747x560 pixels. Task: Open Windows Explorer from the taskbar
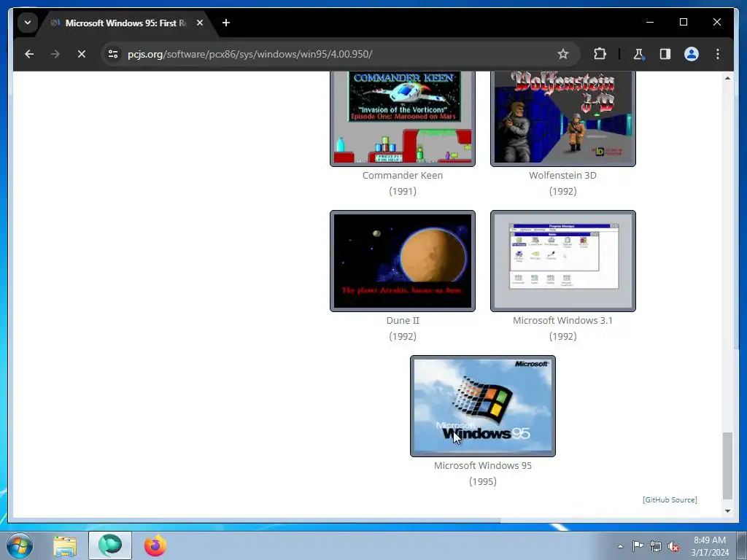click(65, 546)
